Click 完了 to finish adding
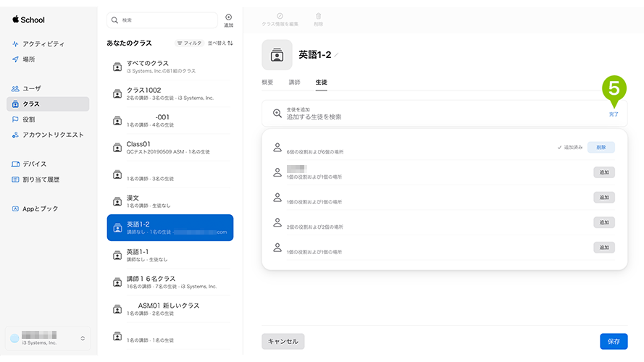This screenshot has height=362, width=644. (614, 114)
